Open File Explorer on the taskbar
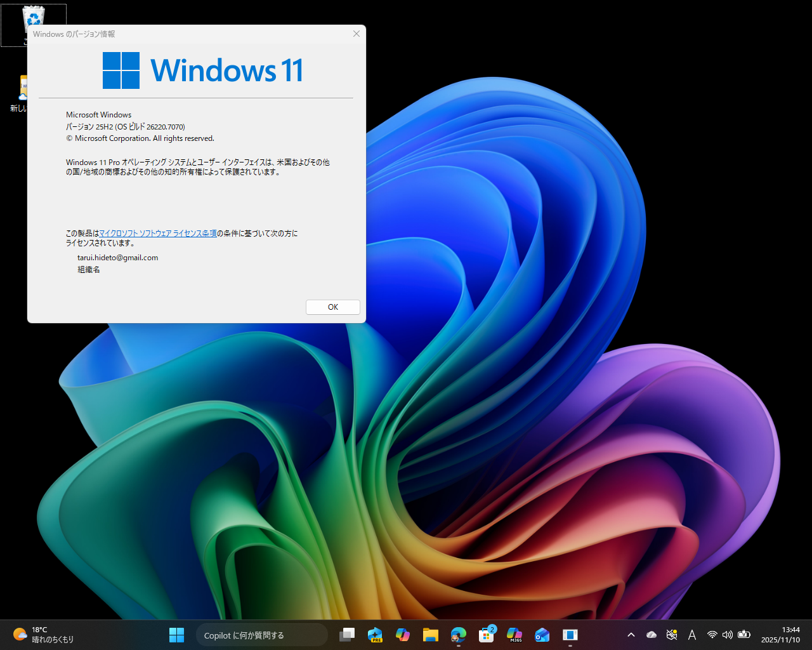This screenshot has height=650, width=812. coord(431,635)
